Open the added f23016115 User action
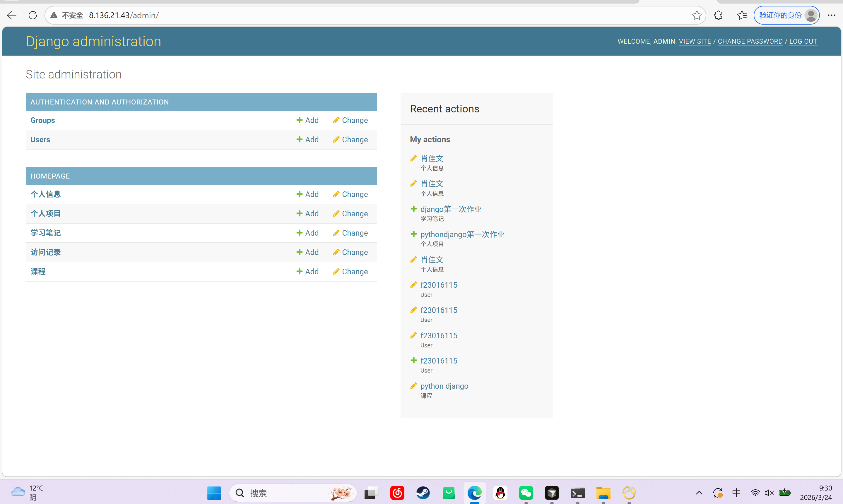Viewport: 843px width, 504px height. point(439,361)
